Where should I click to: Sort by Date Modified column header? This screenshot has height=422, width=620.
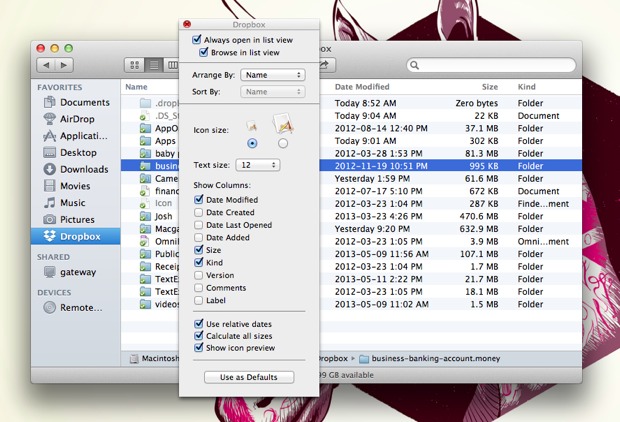pyautogui.click(x=362, y=87)
